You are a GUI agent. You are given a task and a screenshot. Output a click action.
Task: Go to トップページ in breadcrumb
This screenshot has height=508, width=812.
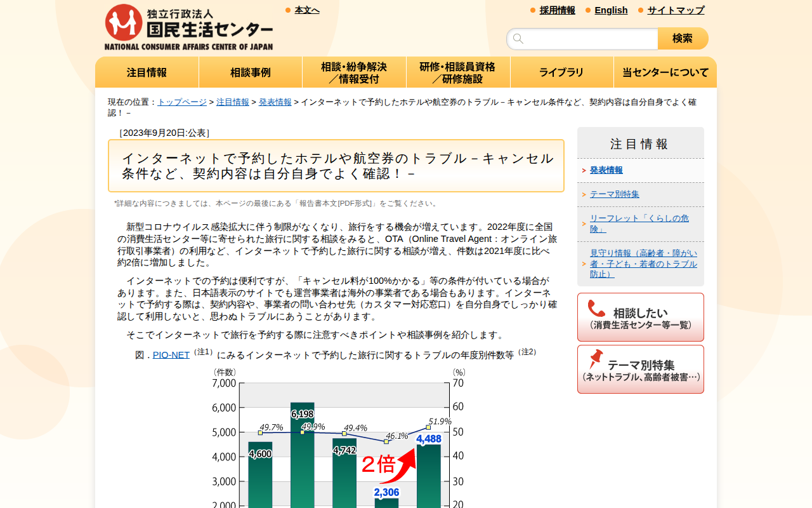point(182,102)
